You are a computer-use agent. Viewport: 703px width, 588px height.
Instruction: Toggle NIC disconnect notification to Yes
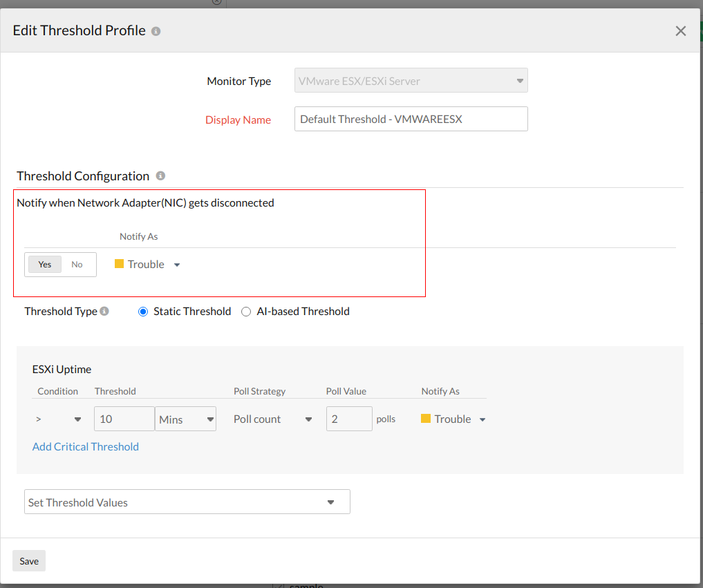(45, 265)
